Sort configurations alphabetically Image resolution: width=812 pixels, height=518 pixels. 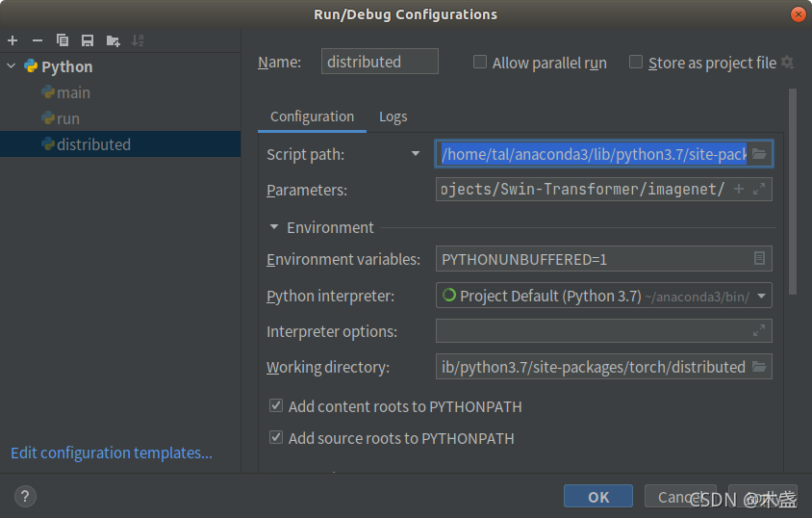point(138,40)
